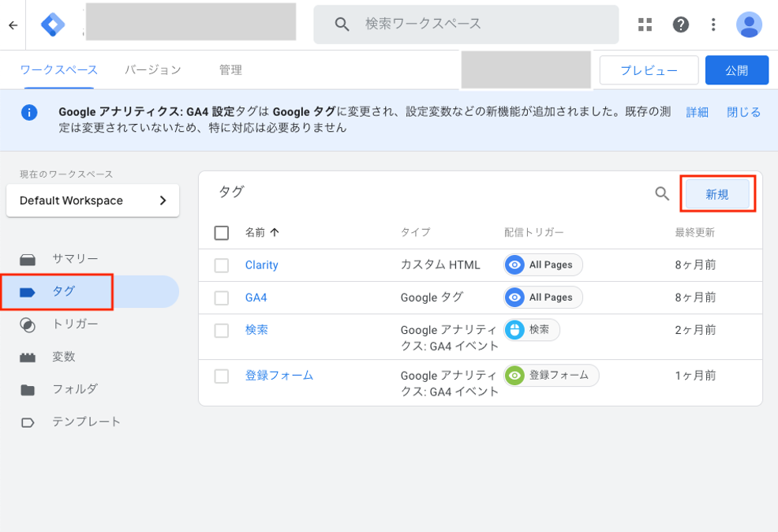Switch to the バージョン tab
Image resolution: width=778 pixels, height=532 pixels.
153,70
